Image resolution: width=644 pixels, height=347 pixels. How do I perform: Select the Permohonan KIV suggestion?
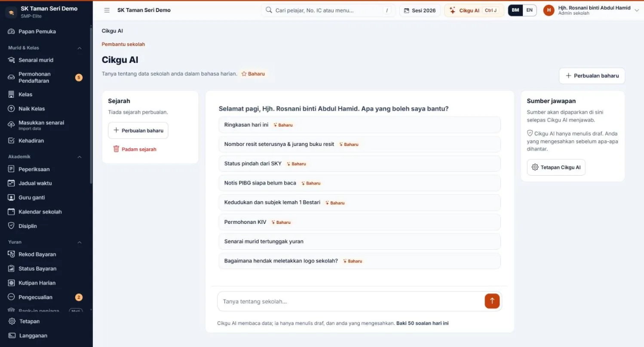point(359,222)
